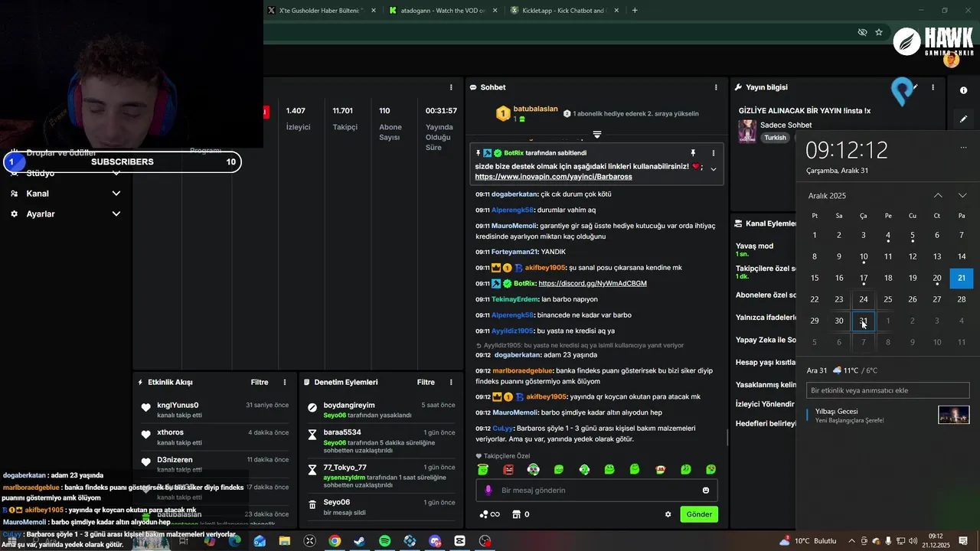Open the stats panel three-dot menu

pyautogui.click(x=451, y=87)
